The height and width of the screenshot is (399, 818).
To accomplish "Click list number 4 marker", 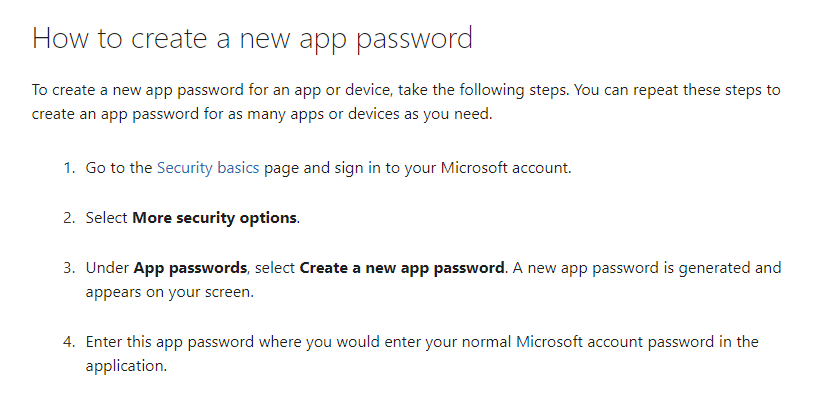I will click(x=69, y=342).
